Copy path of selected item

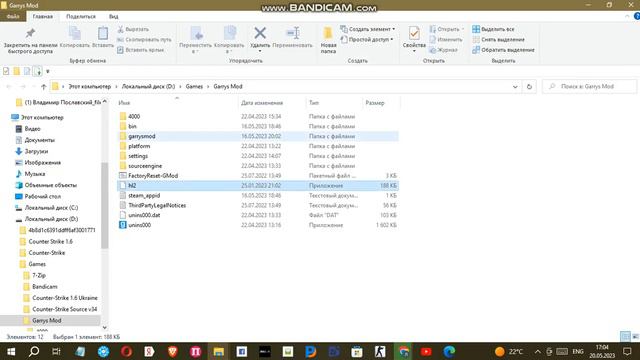point(144,40)
